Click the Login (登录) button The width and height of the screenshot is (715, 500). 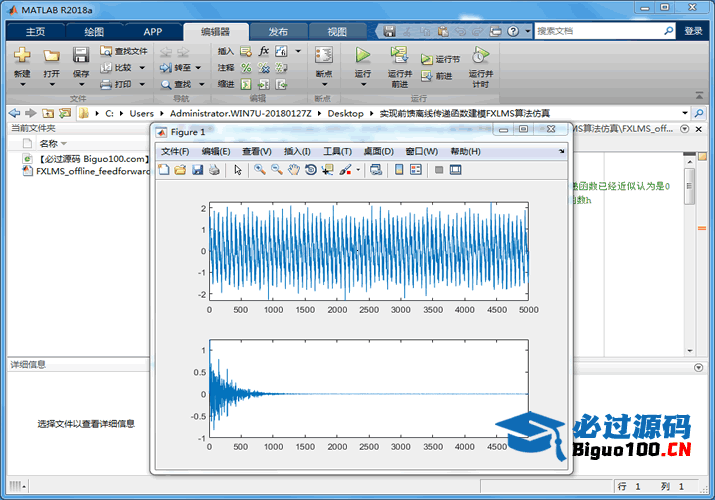click(x=693, y=31)
